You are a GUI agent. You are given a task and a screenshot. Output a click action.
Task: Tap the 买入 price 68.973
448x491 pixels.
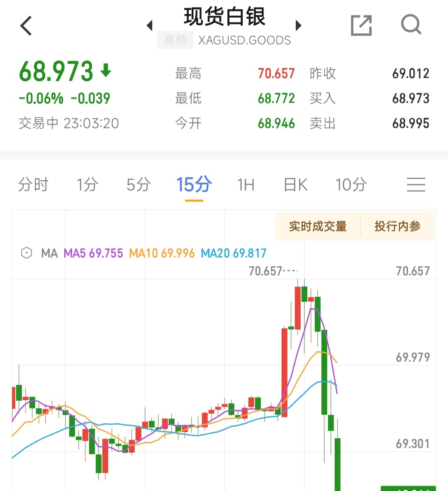click(x=411, y=98)
